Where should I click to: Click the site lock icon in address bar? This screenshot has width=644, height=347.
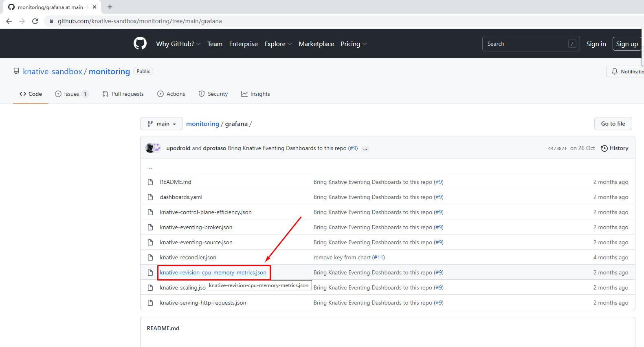pos(51,21)
